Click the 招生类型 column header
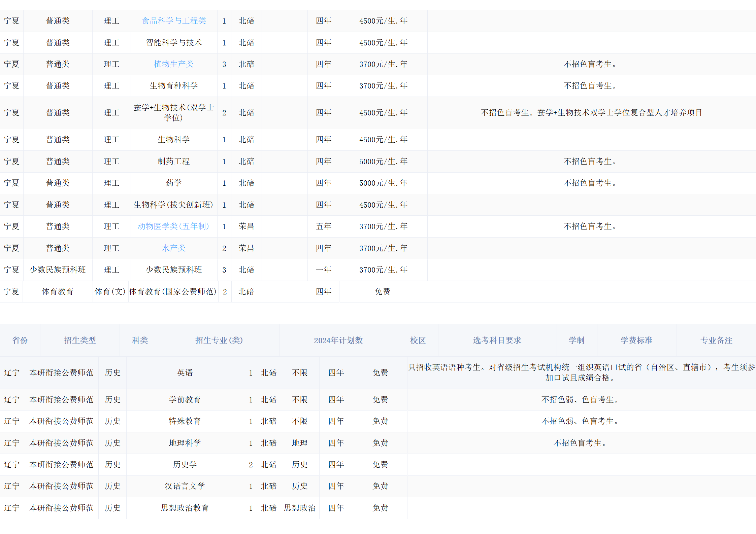This screenshot has width=756, height=534. tap(80, 340)
